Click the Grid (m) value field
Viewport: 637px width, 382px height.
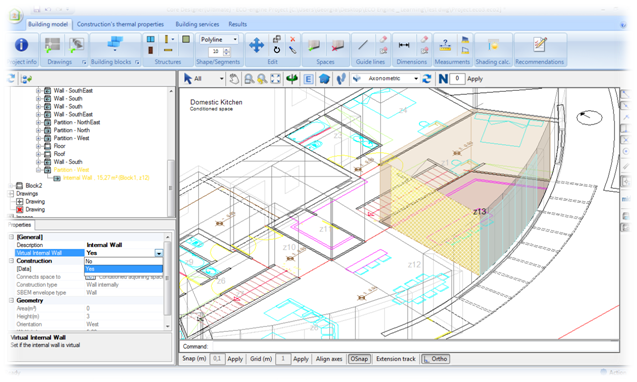pos(283,359)
